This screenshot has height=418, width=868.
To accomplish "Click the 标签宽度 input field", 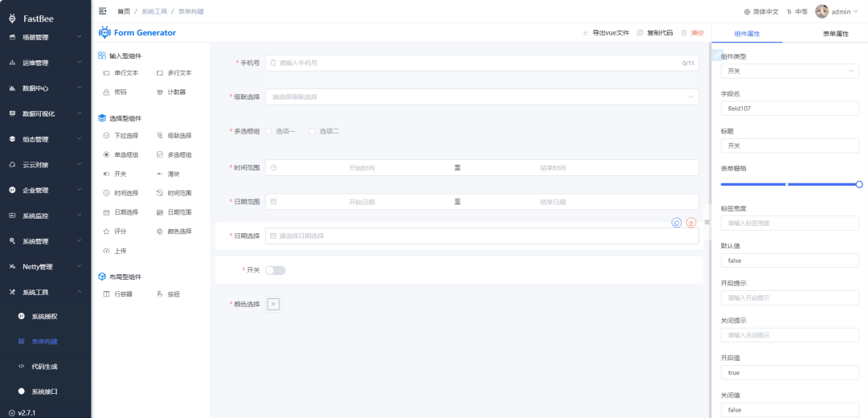I will pyautogui.click(x=790, y=223).
